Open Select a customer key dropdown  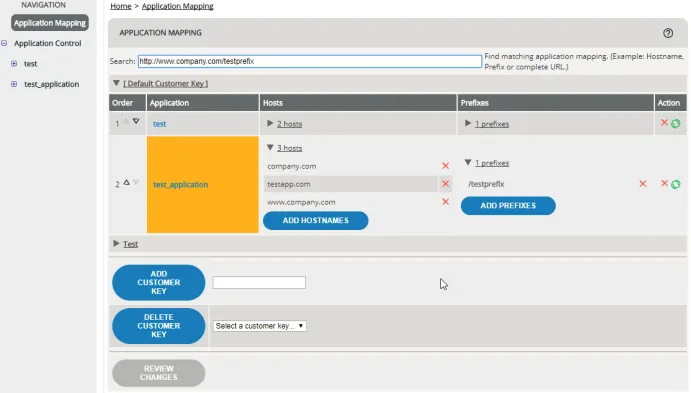point(260,326)
